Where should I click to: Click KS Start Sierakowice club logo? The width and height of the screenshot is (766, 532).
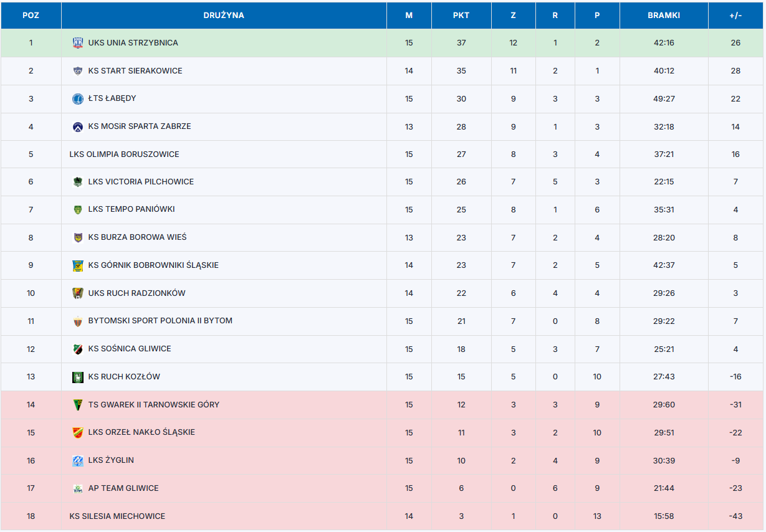tap(77, 71)
